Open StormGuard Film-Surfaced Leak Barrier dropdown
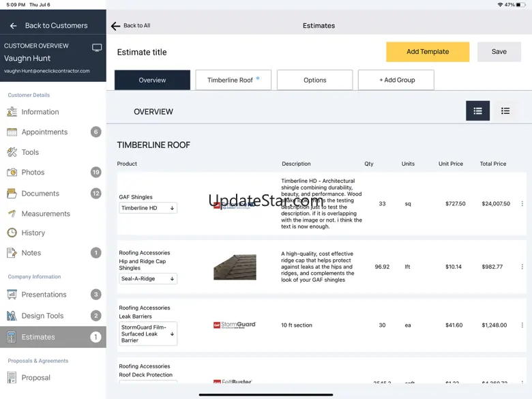Image resolution: width=532 pixels, height=399 pixels. [x=148, y=334]
